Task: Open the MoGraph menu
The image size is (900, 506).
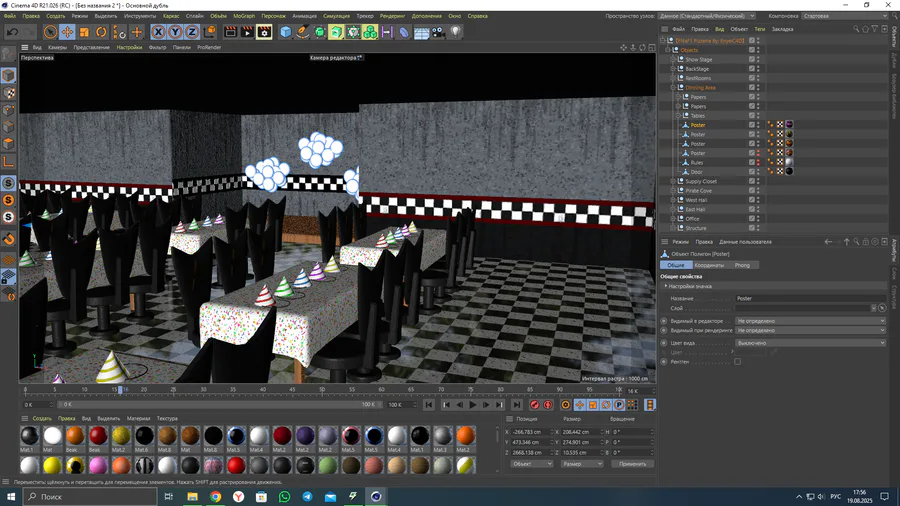Action: 244,16
